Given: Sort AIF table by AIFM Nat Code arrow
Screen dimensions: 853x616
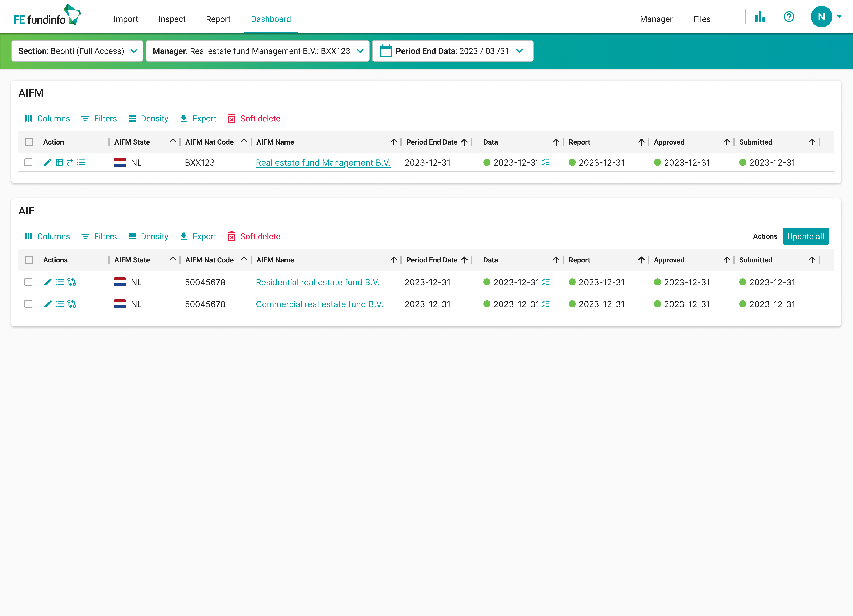Looking at the screenshot, I should [244, 260].
